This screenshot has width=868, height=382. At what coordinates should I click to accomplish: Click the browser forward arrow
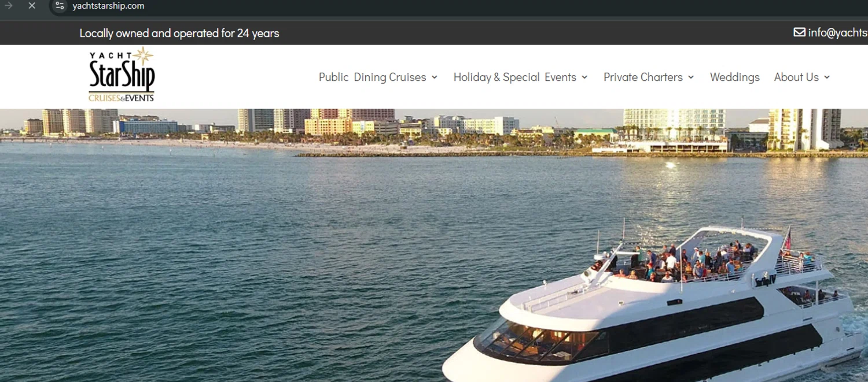(x=9, y=6)
